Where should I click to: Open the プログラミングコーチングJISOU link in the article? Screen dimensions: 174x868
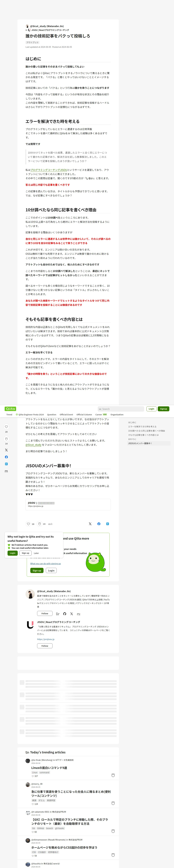coord(49,170)
